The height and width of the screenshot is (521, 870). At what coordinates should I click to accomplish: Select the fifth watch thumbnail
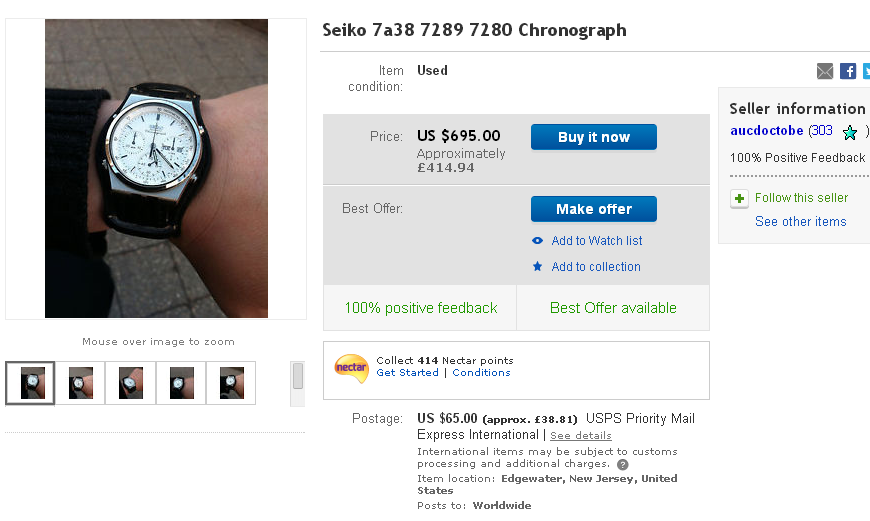point(231,383)
